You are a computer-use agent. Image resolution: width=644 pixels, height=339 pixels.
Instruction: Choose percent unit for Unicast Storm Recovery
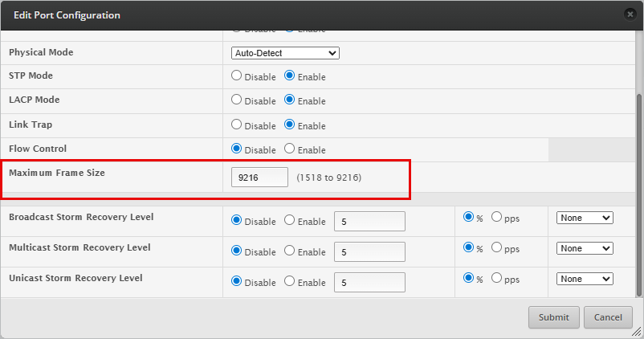click(468, 277)
